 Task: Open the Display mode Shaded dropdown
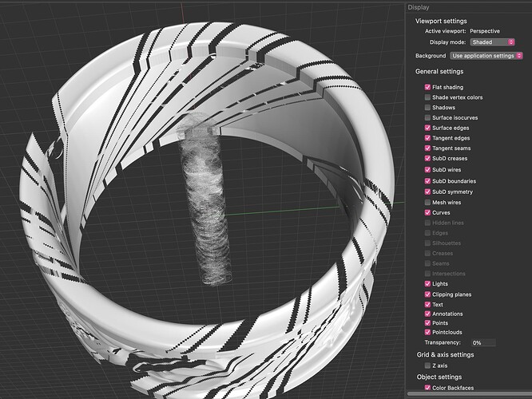(493, 42)
